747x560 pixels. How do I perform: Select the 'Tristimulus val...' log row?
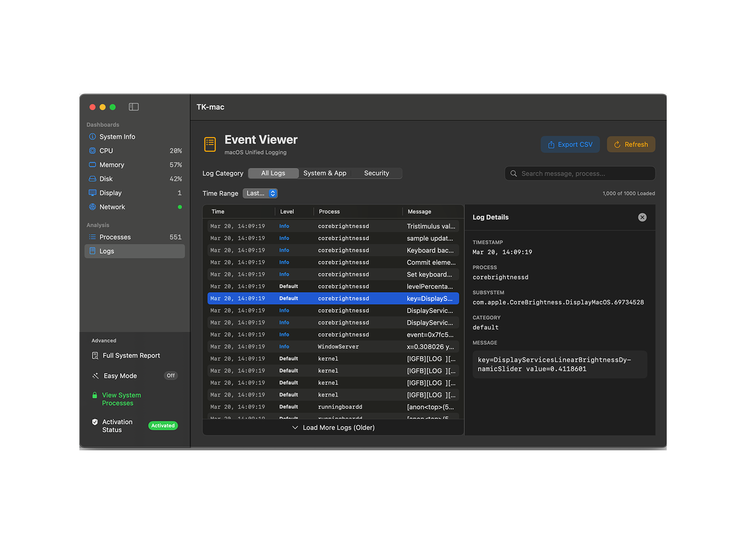[x=333, y=226]
